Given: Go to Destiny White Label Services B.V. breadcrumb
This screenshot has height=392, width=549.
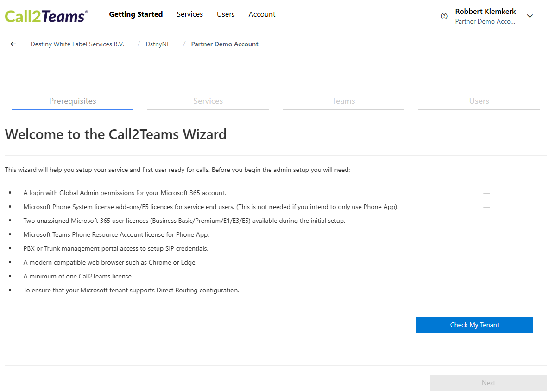Looking at the screenshot, I should (x=77, y=44).
